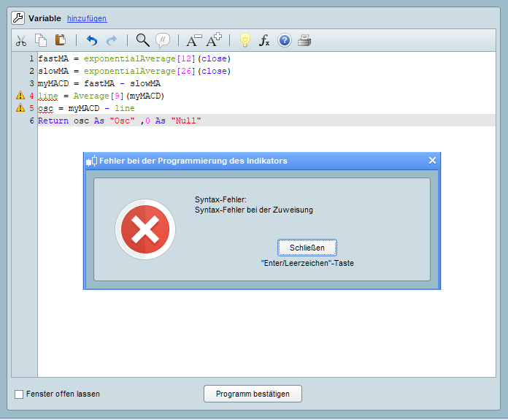Decrease editor font size
The image size is (508, 420).
coord(194,41)
